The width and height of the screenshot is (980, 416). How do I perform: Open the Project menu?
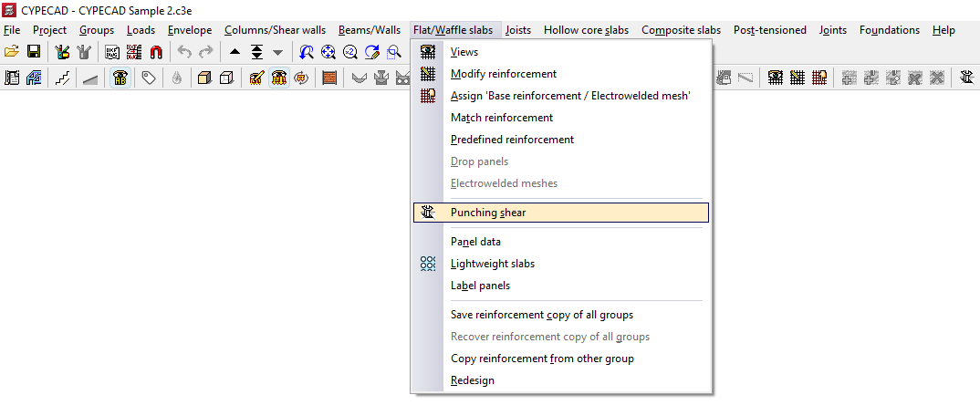pyautogui.click(x=50, y=30)
